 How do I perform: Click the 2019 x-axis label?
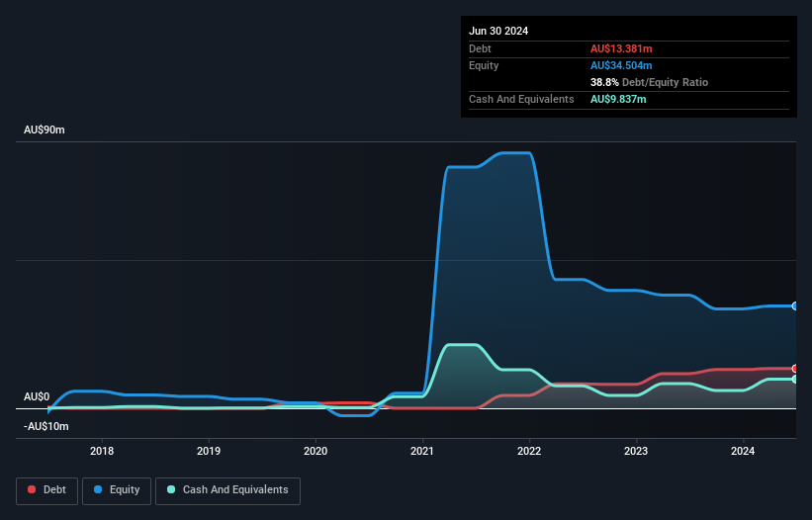point(209,451)
